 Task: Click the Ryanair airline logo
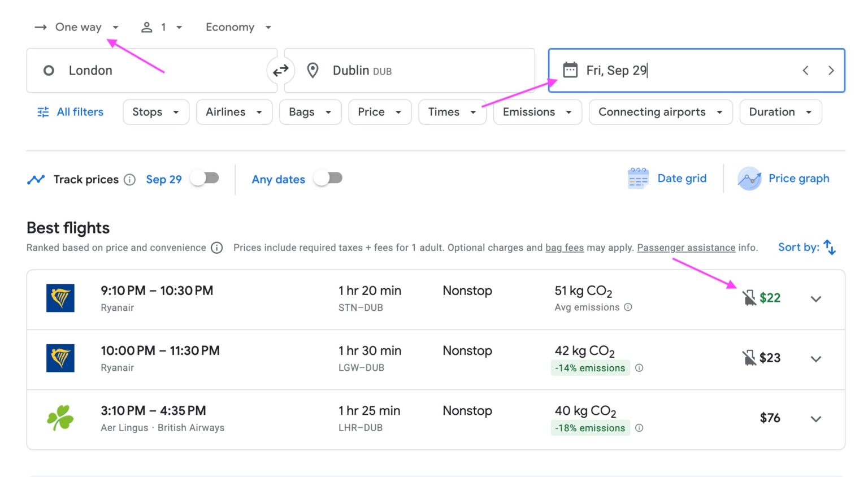[60, 298]
